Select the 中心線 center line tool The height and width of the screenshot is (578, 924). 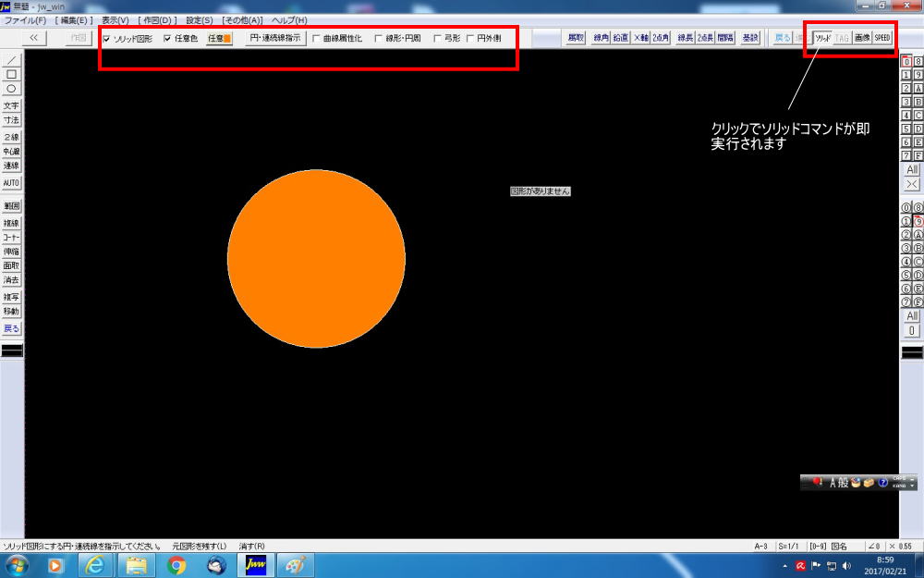point(11,151)
